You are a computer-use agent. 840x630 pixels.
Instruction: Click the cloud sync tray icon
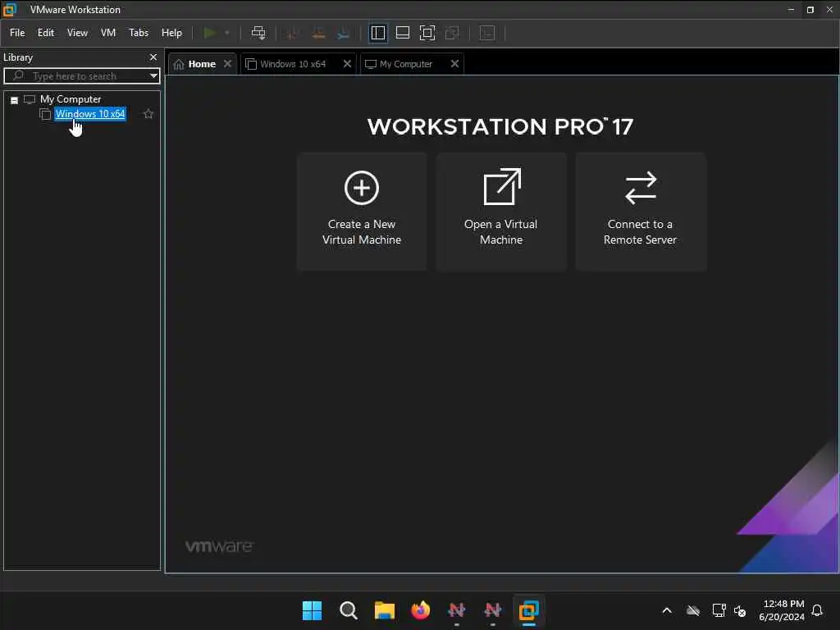(693, 610)
